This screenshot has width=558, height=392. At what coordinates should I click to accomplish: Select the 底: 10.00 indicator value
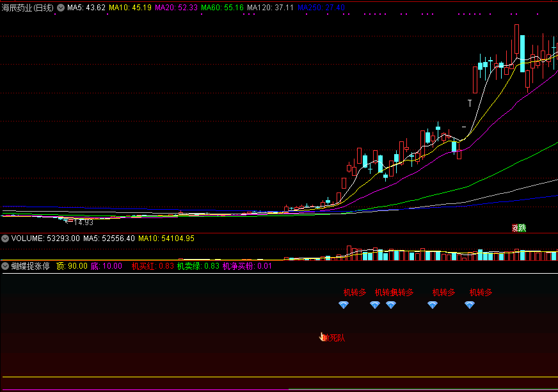tap(106, 266)
